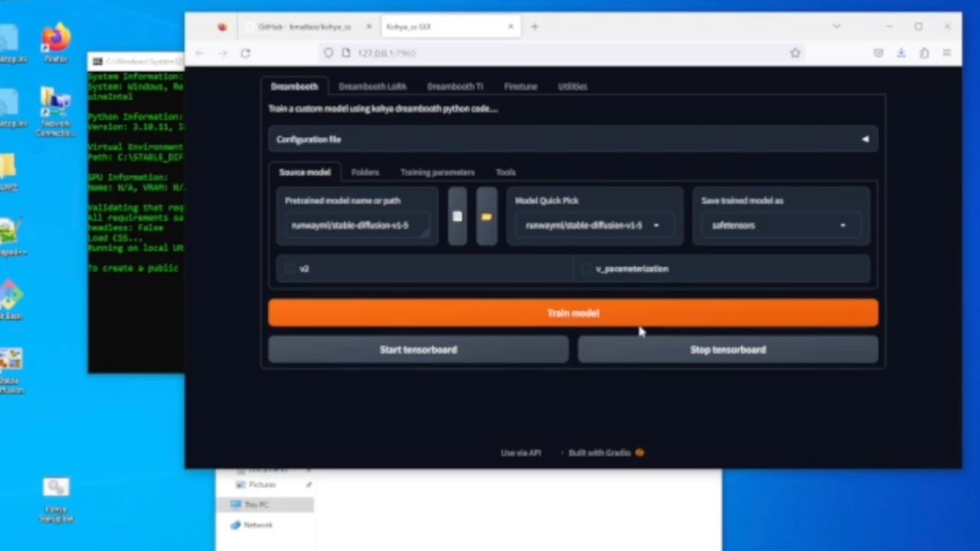Image resolution: width=980 pixels, height=551 pixels.
Task: Switch to the Finetune tab
Action: click(x=521, y=86)
